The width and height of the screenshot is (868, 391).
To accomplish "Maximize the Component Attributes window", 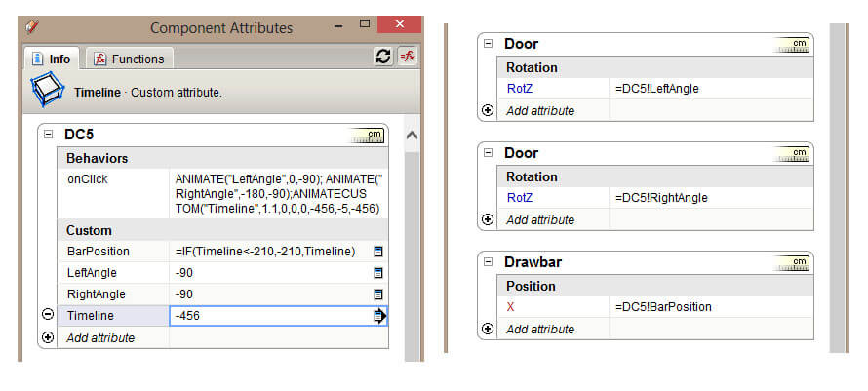I will click(x=364, y=23).
